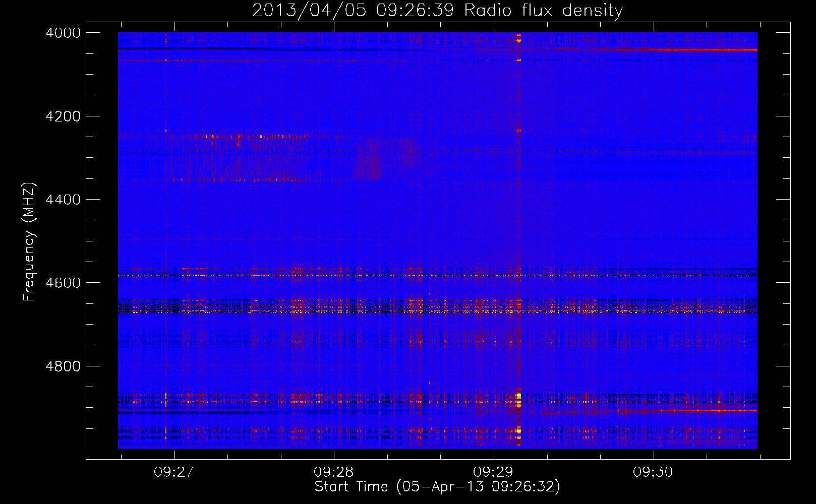This screenshot has width=816, height=504.
Task: Click the "Start Time (05-Apr-13 09:26:32)" axis label
Action: pos(437,487)
